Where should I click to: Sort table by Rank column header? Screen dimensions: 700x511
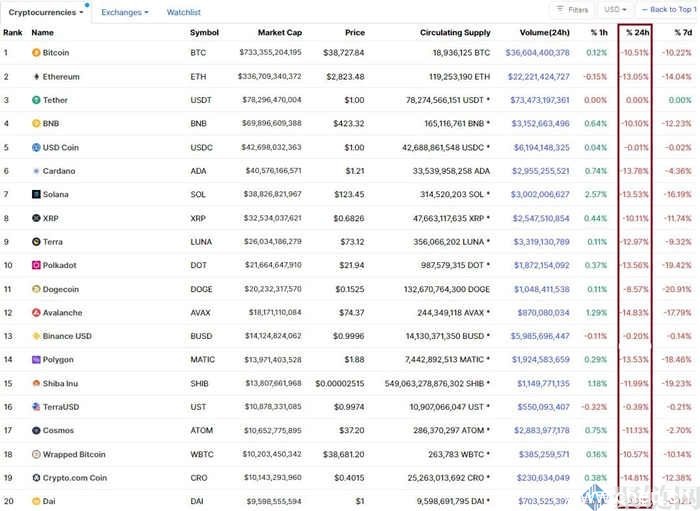12,32
